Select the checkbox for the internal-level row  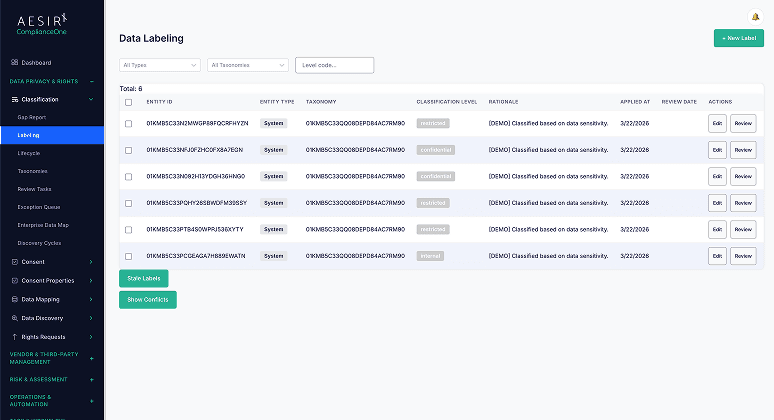coord(128,256)
